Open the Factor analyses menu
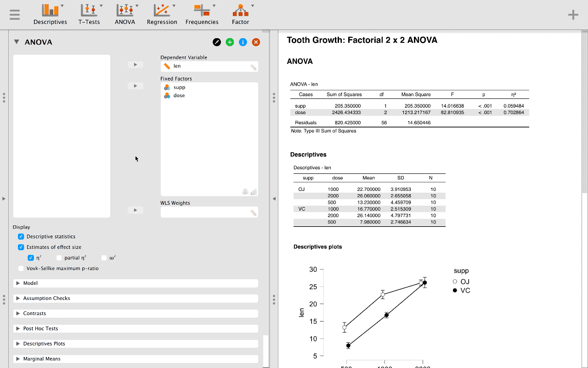588x368 pixels. (241, 14)
